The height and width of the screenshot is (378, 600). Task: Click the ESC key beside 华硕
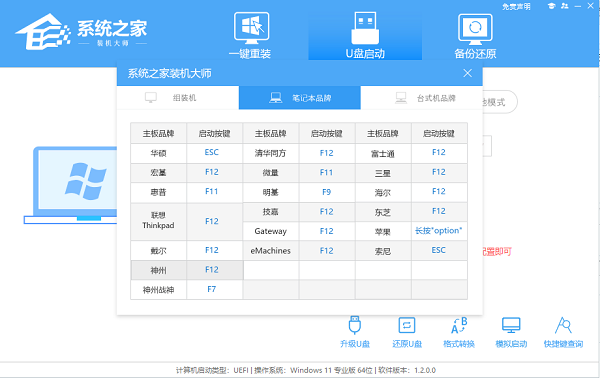click(x=215, y=153)
